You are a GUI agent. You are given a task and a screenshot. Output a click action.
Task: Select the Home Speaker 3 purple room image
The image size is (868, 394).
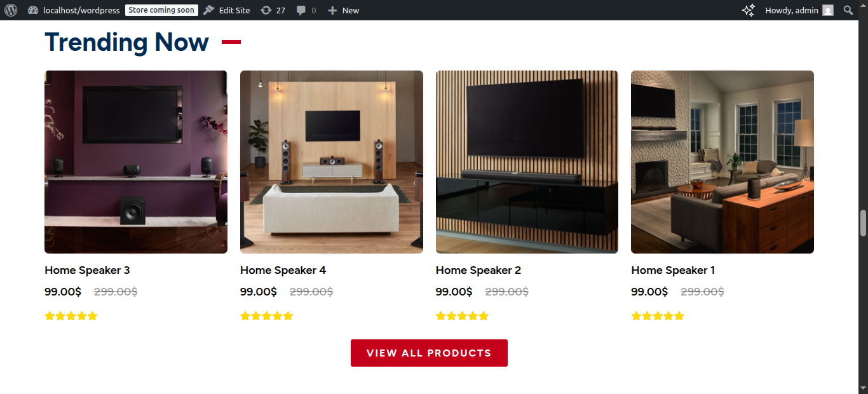[x=136, y=162]
